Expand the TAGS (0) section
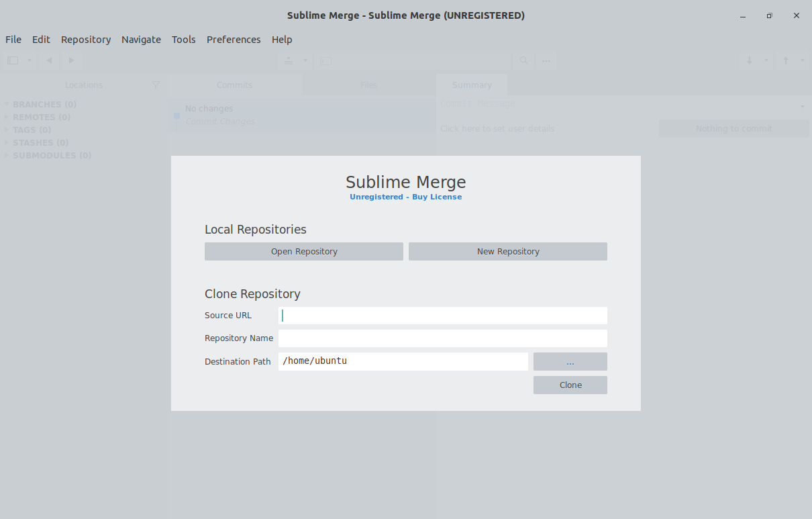The image size is (812, 519). pyautogui.click(x=7, y=130)
